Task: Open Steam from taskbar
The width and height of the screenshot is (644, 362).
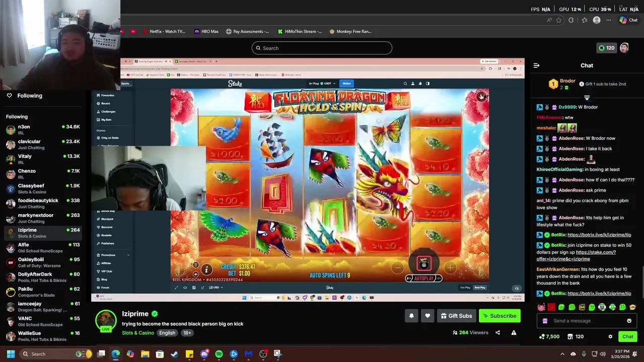Action: [175, 354]
